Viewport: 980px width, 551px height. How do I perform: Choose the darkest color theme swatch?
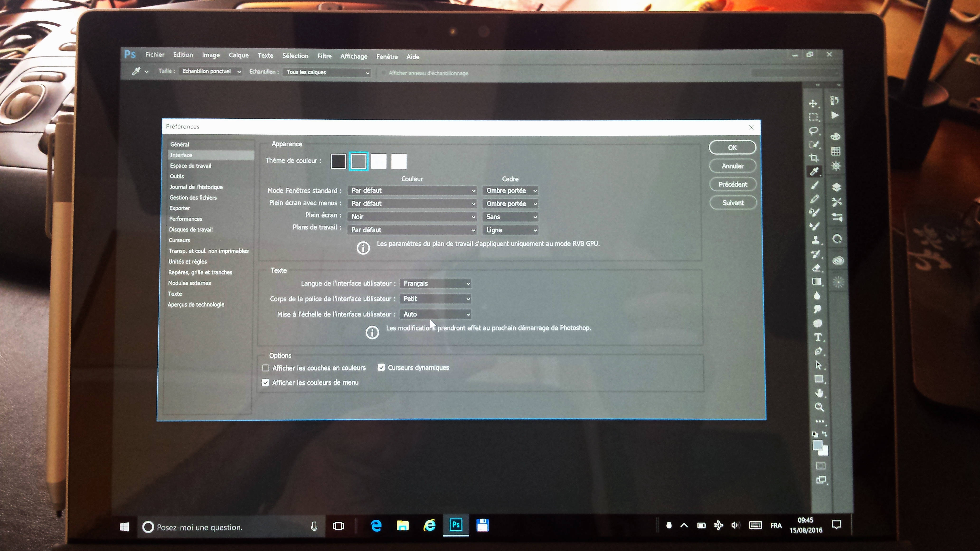click(338, 161)
